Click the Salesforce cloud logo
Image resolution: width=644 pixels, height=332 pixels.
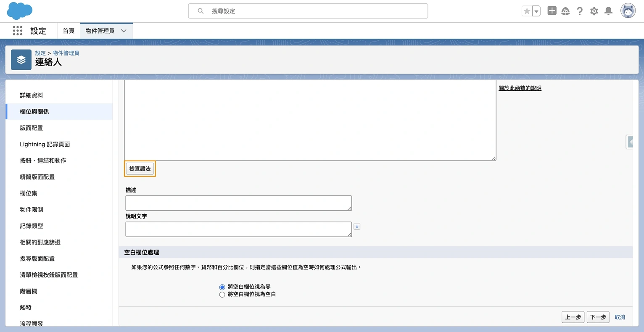coord(19,11)
